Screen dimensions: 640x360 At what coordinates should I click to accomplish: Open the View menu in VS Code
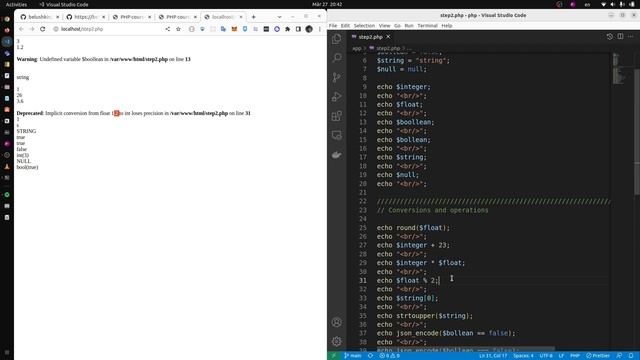point(384,26)
